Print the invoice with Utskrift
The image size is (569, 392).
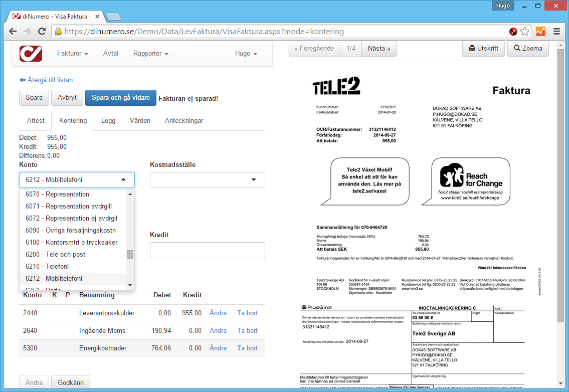(483, 49)
